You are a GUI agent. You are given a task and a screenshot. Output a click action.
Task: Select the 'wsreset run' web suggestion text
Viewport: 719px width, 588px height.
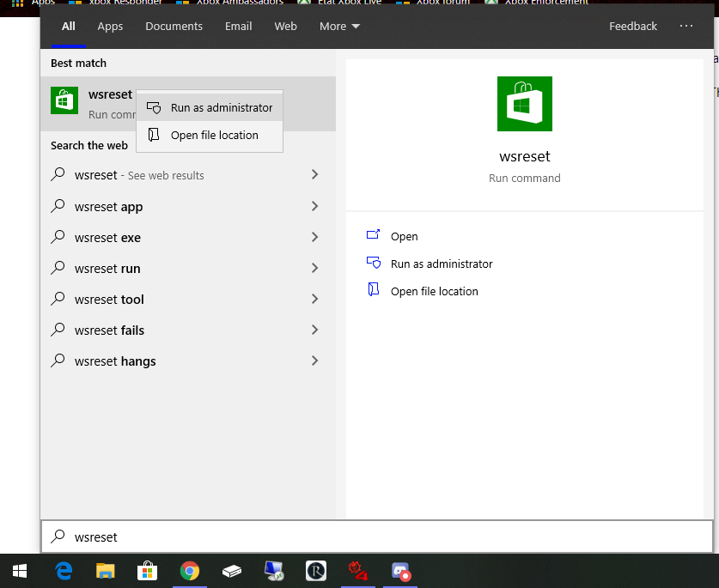pos(107,269)
